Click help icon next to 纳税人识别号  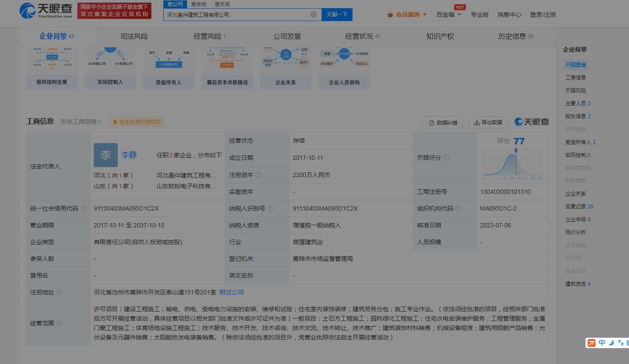[x=270, y=208]
